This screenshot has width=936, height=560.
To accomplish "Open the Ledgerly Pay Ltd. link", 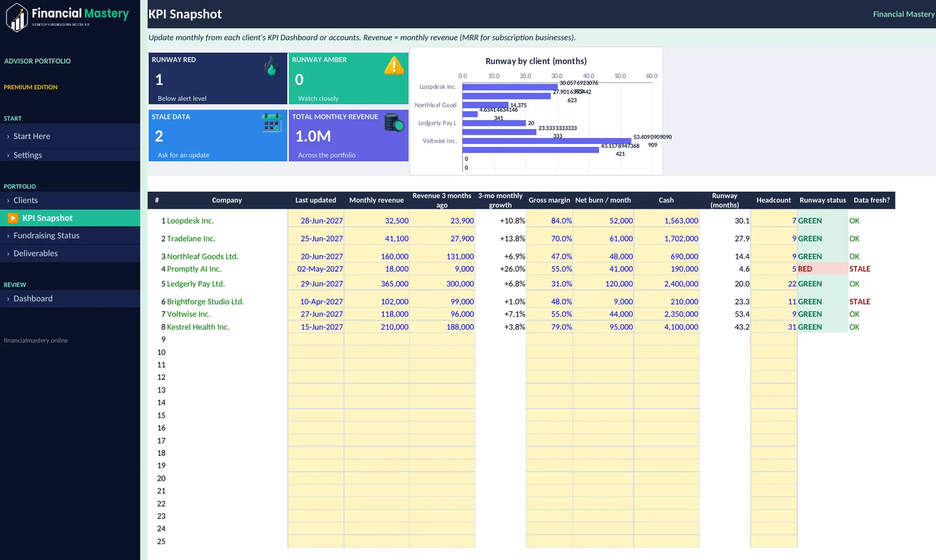I will point(196,284).
